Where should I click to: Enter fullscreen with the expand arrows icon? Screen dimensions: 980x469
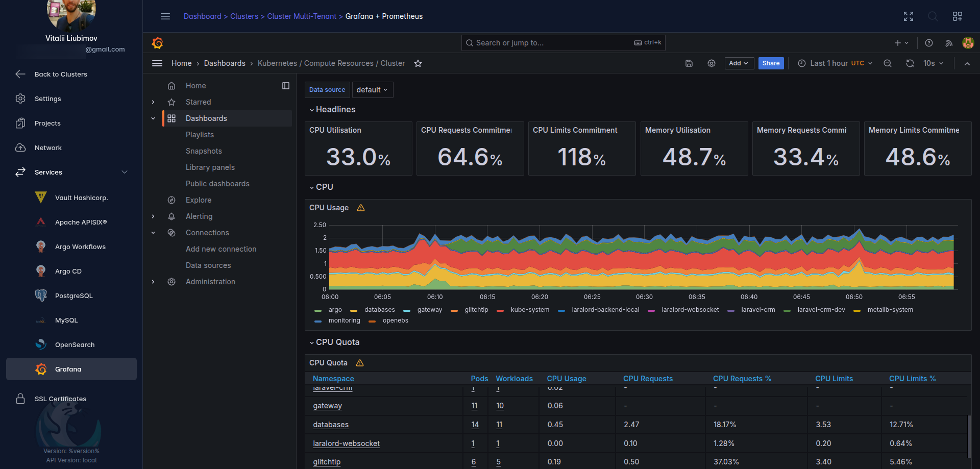tap(909, 16)
